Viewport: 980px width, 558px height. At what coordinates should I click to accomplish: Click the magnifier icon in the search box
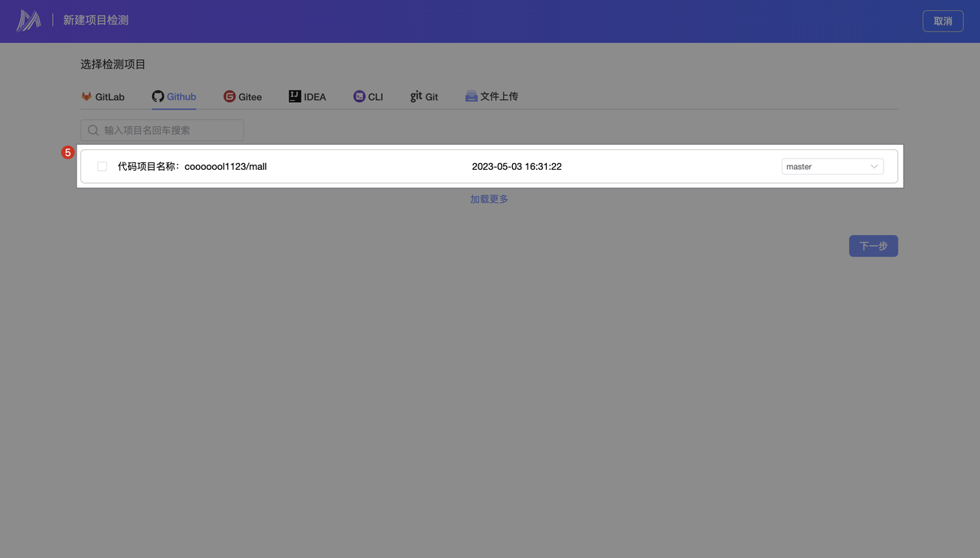[x=93, y=130]
